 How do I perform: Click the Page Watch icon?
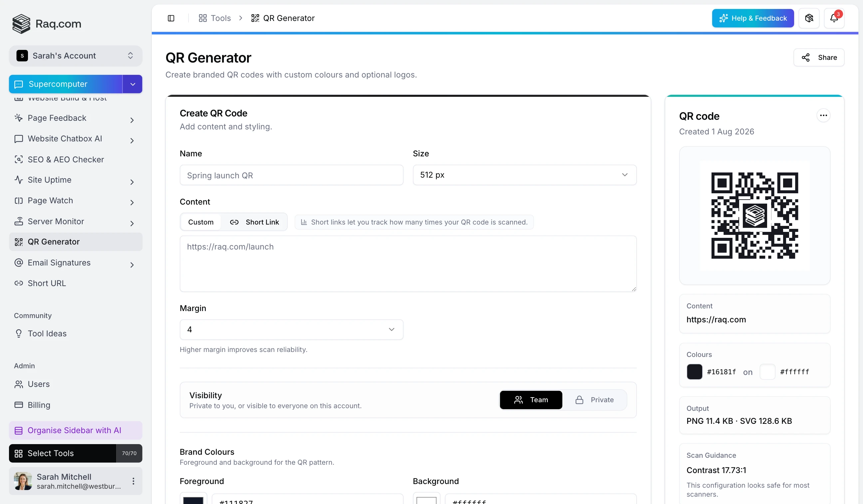click(x=19, y=201)
